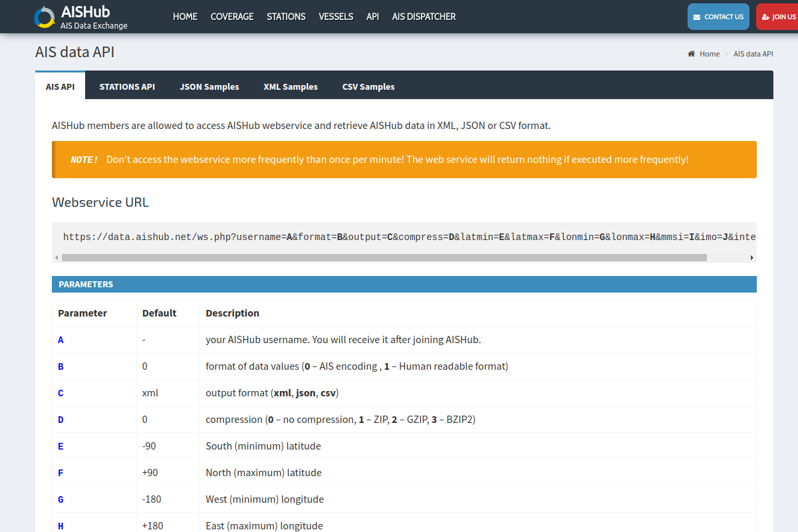Click the webservice URL code text
The height and width of the screenshot is (532, 798).
(x=408, y=237)
